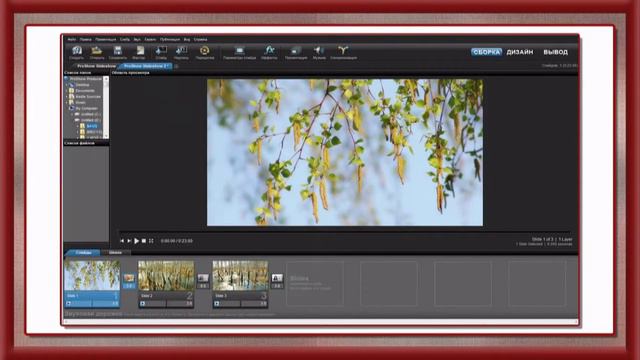Select the highlighted folder in the tree
Viewport: 640px width, 360px height.
point(91,127)
